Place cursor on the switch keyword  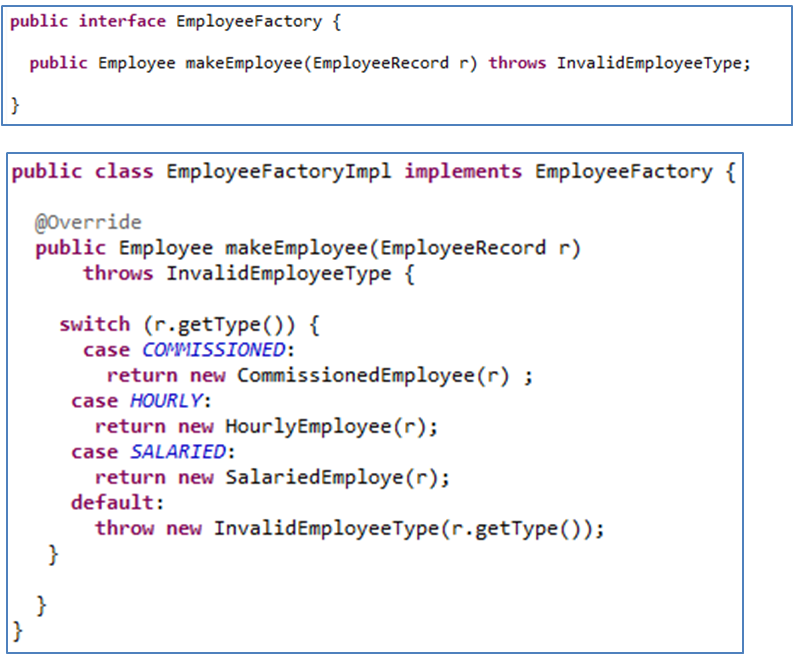(x=94, y=324)
